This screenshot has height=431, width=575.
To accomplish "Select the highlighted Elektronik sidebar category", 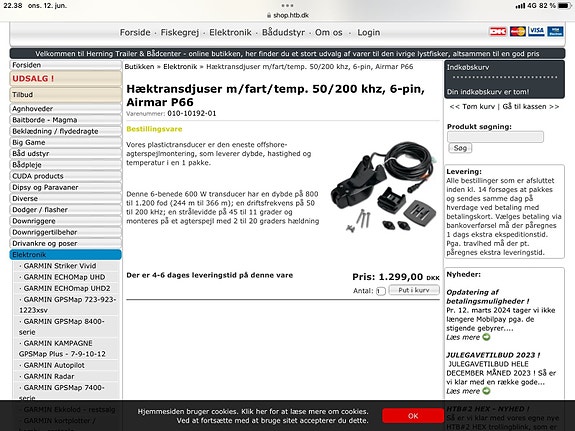I will click(66, 255).
